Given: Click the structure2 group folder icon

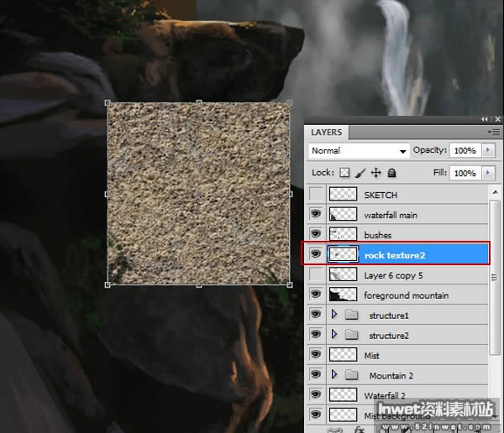Looking at the screenshot, I should pyautogui.click(x=352, y=335).
